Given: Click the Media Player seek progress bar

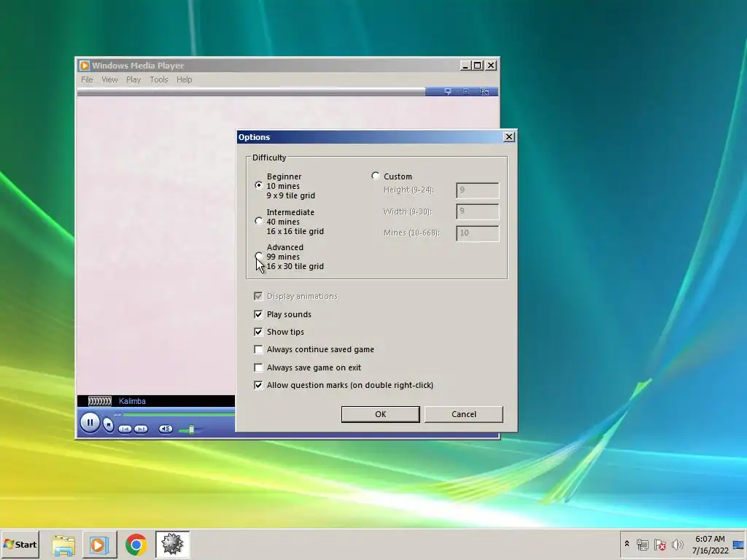Looking at the screenshot, I should (179, 415).
